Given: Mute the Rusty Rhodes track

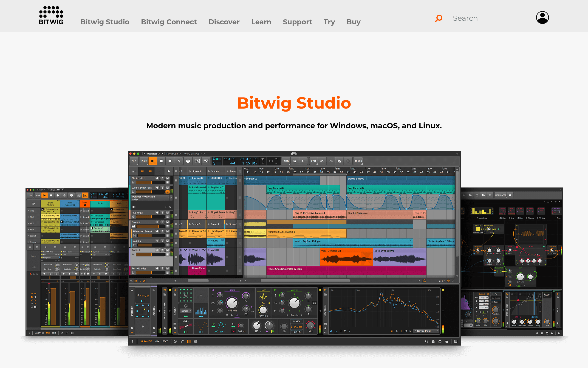Looking at the screenshot, I should pos(167,268).
